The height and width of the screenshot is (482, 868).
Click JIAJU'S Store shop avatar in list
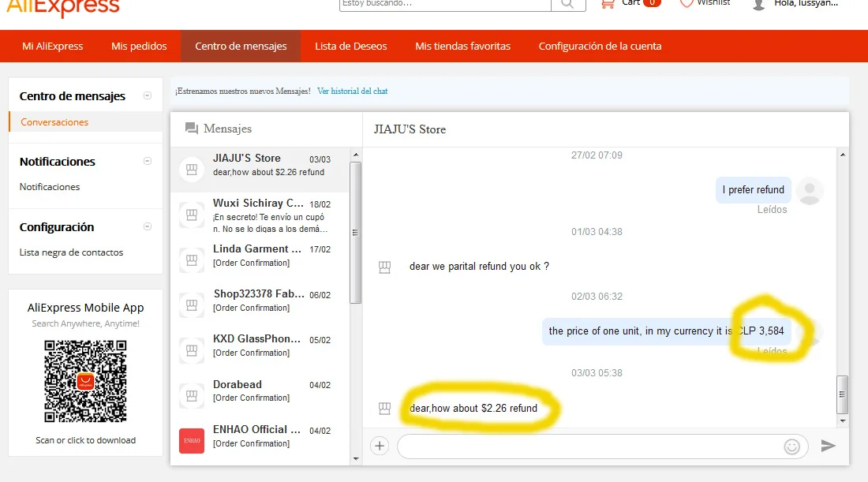(192, 170)
